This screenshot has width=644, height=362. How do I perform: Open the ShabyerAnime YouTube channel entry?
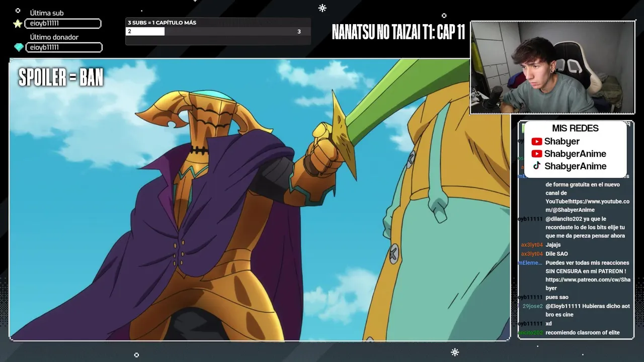tap(569, 154)
